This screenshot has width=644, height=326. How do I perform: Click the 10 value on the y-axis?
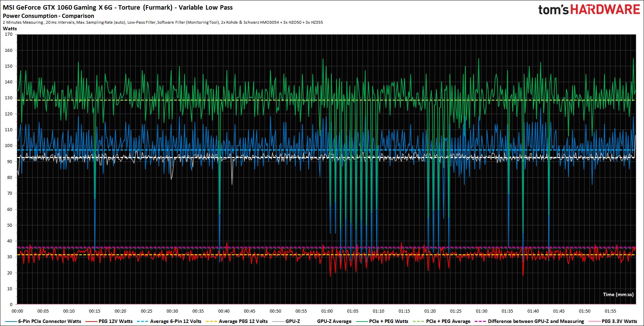tap(10, 289)
